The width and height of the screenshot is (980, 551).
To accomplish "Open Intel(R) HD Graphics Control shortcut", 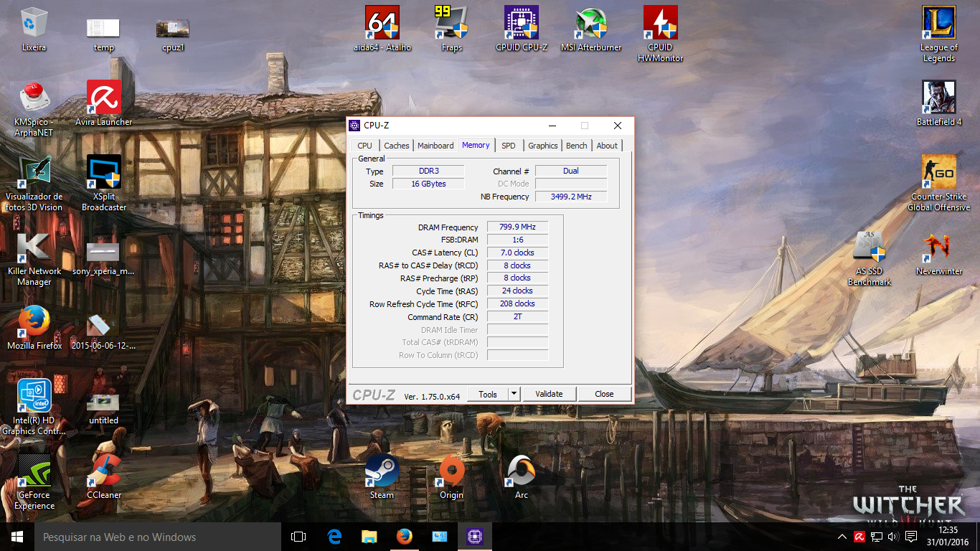I will pyautogui.click(x=34, y=408).
